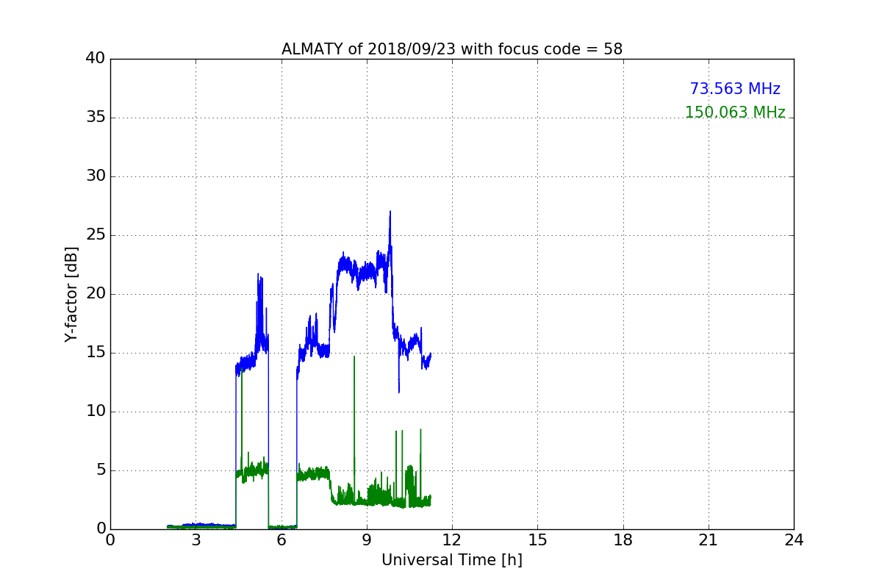This screenshot has height=588, width=882.
Task: Click the x-axis tick label '12'
Action: coord(452,540)
